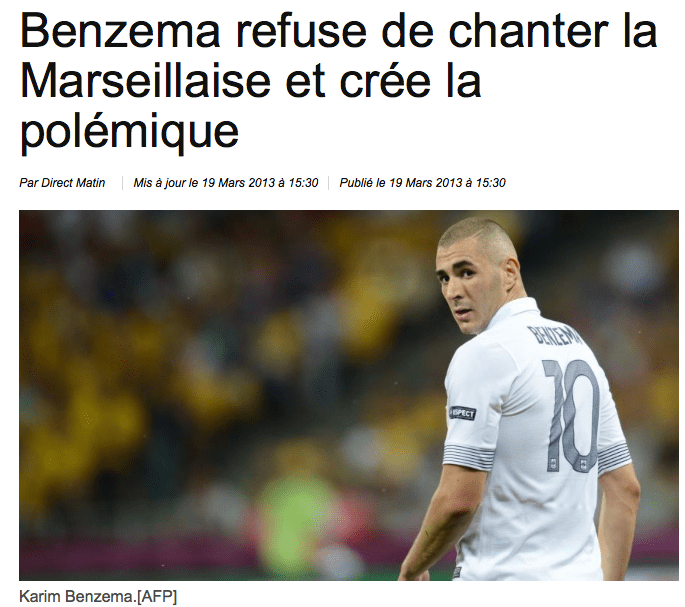
Task: Click the "[AFP]" photo credit
Action: 157,596
